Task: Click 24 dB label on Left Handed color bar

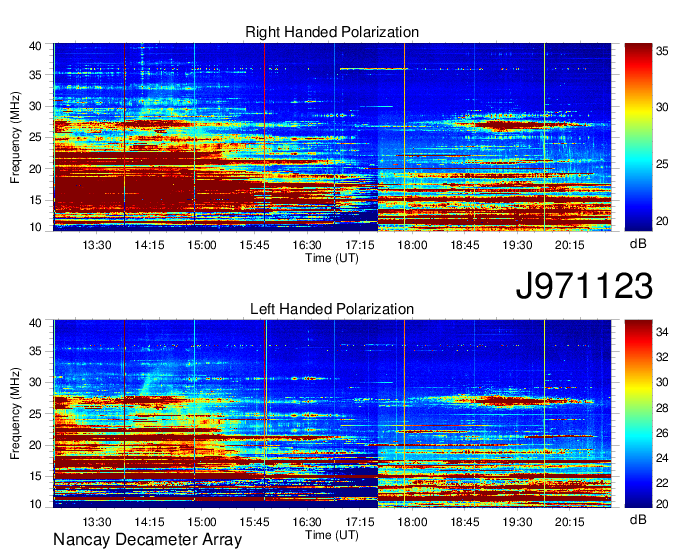Action: point(662,458)
